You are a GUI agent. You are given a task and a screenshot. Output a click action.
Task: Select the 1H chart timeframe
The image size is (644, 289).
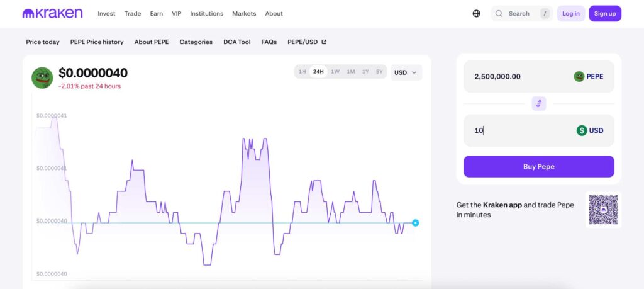[303, 72]
